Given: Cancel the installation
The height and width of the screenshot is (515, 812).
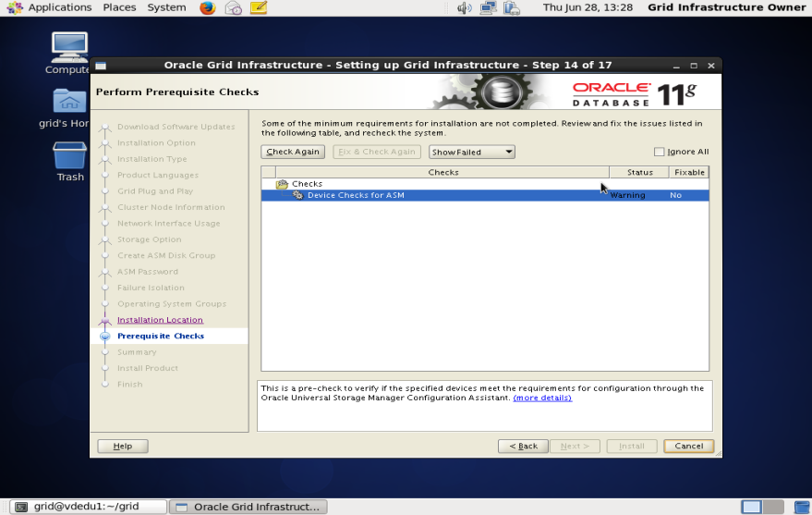Looking at the screenshot, I should pos(689,446).
